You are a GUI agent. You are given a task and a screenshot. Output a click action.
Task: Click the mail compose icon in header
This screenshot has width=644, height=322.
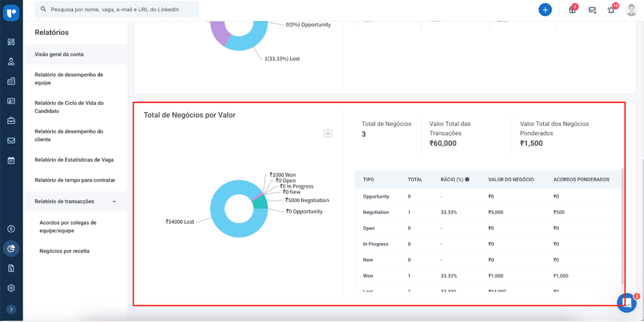(592, 10)
